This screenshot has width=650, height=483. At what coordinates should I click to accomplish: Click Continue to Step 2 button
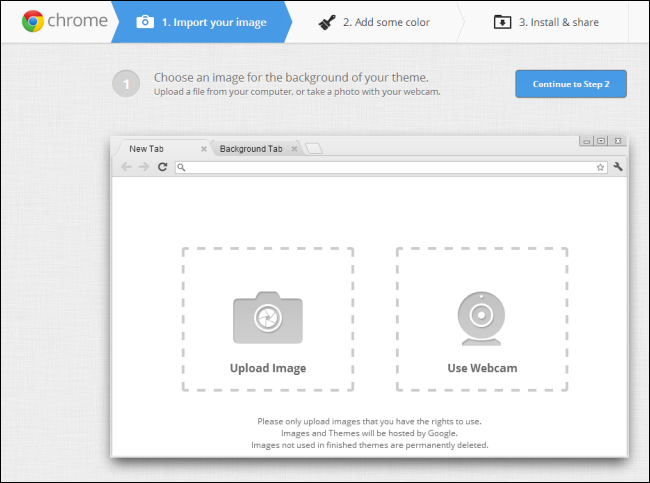pyautogui.click(x=571, y=84)
